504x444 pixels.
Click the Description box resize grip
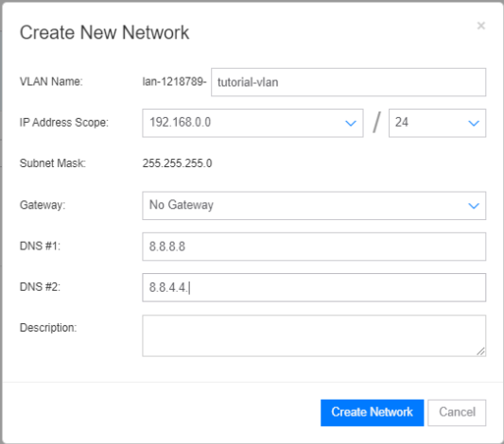pyautogui.click(x=480, y=351)
